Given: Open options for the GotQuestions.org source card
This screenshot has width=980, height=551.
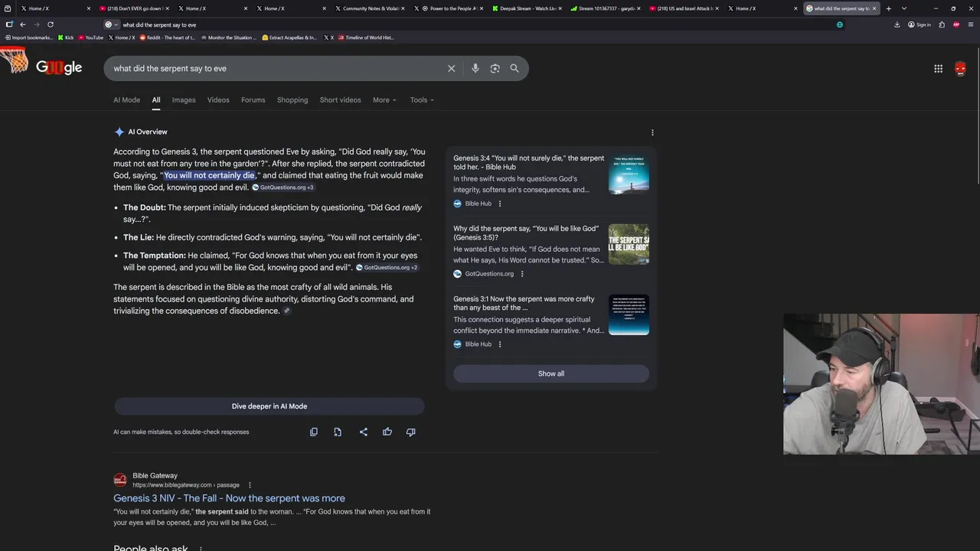Looking at the screenshot, I should point(522,274).
